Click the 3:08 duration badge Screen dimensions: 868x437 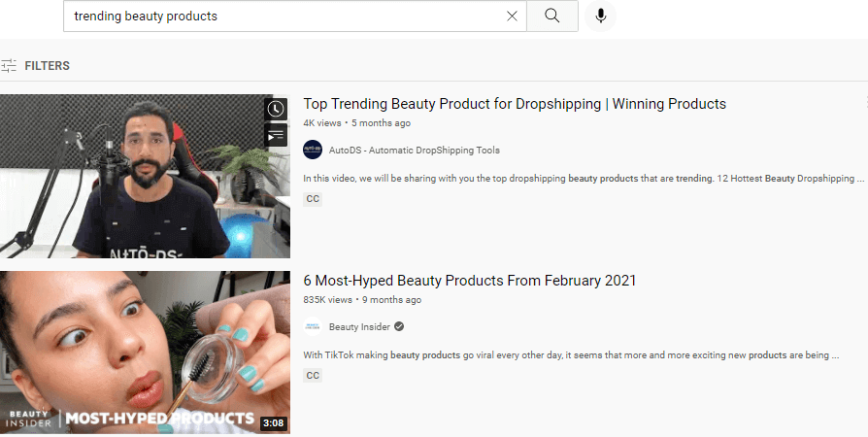pyautogui.click(x=274, y=423)
